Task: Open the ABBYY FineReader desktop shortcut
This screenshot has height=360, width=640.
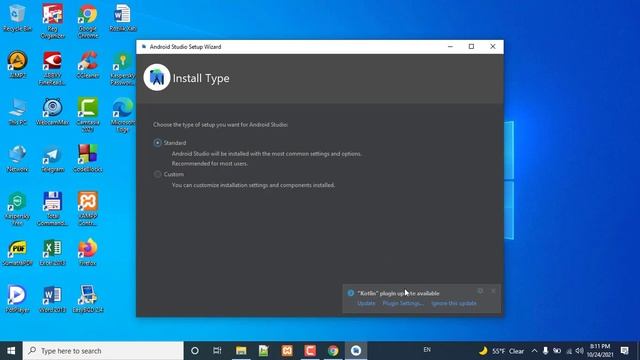Action: 52,68
